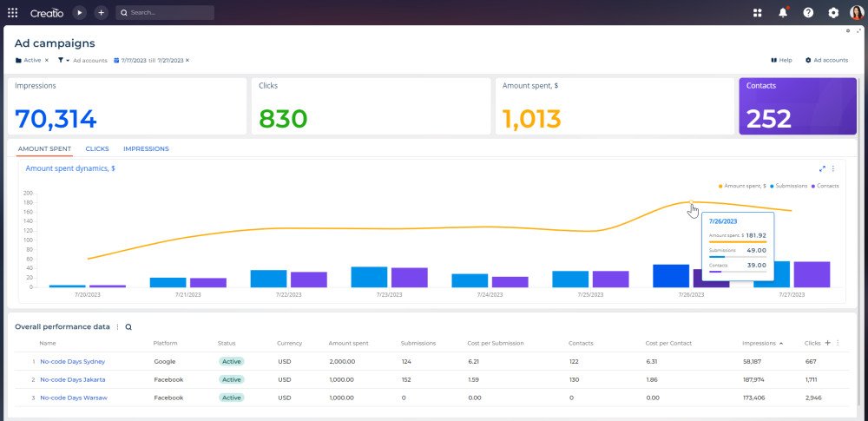
Task: Click the Search field in top bar
Action: coord(165,13)
